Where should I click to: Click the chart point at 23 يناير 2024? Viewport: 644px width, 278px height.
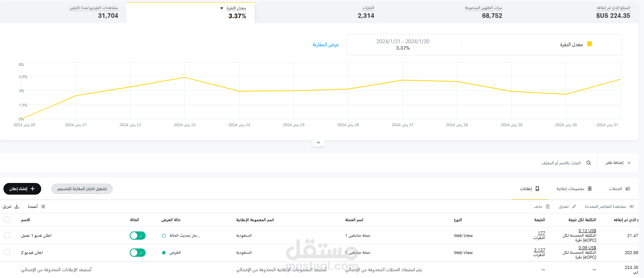185,77
